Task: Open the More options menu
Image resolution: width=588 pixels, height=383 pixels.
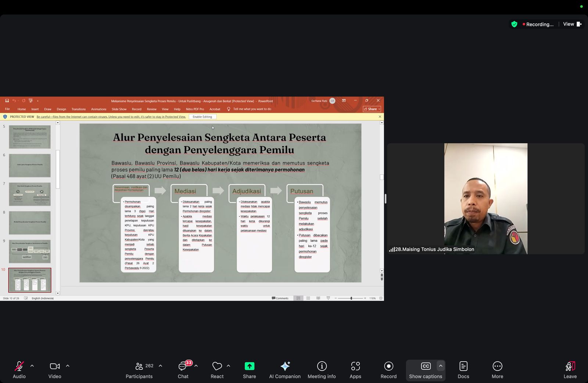Action: tap(497, 370)
